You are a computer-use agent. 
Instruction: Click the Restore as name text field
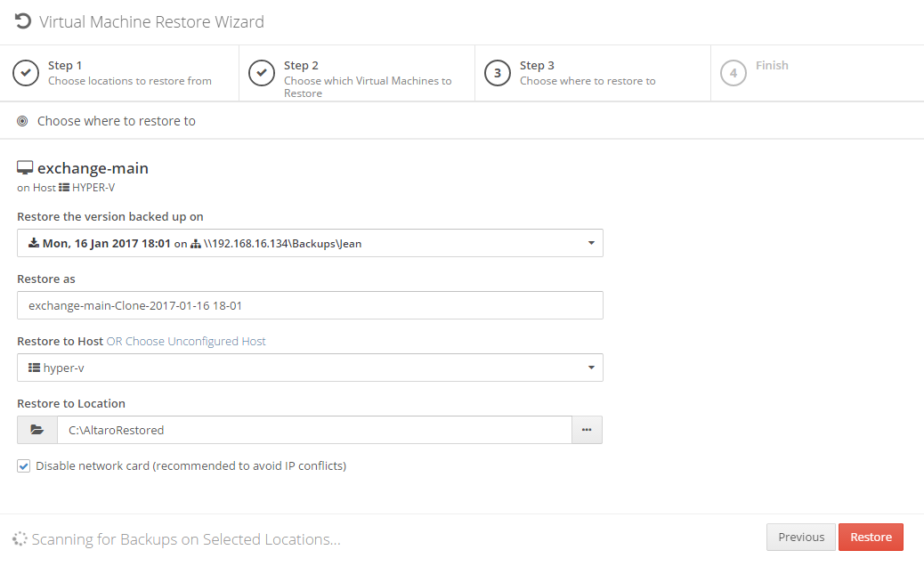(310, 305)
